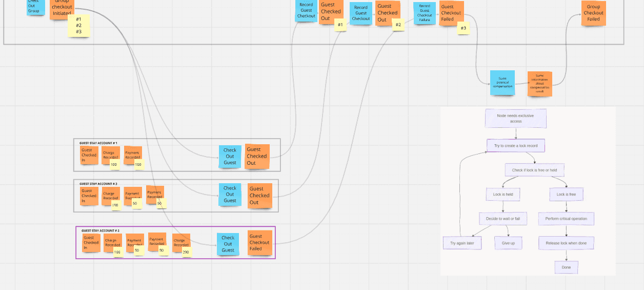Select the yellow '#1' tag note
This screenshot has width=644, height=290.
coord(340,25)
